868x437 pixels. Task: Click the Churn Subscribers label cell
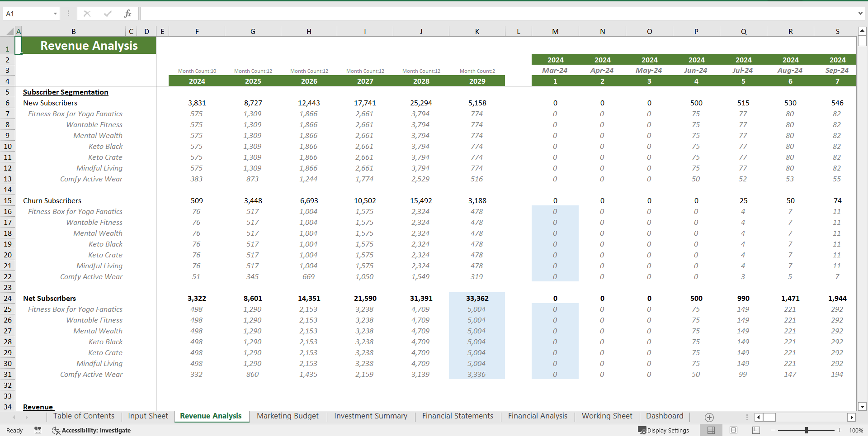pyautogui.click(x=52, y=200)
